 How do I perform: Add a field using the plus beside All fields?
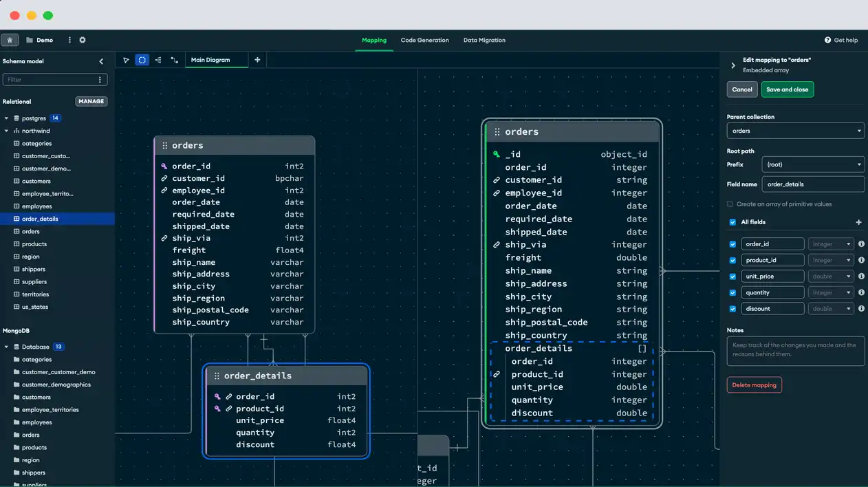pyautogui.click(x=858, y=222)
